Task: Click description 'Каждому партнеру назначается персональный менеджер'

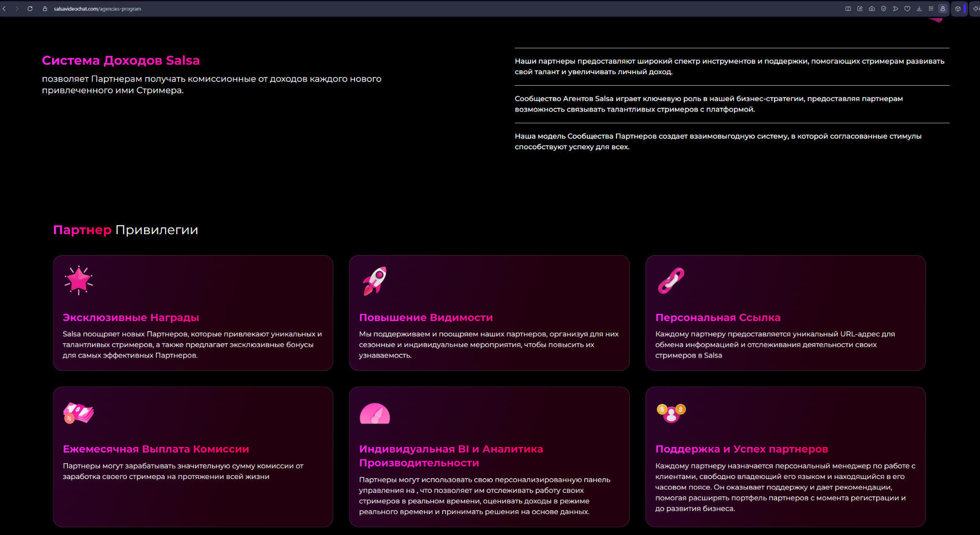Action: (785, 487)
